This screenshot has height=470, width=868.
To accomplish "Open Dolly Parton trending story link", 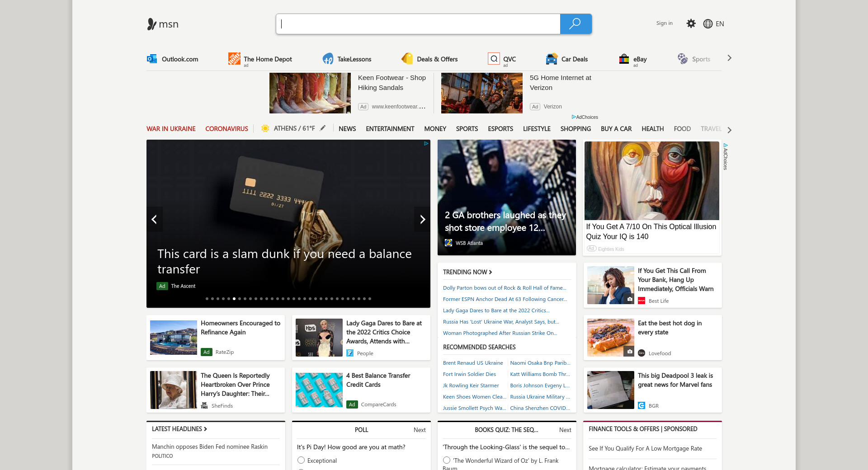I will coord(504,288).
